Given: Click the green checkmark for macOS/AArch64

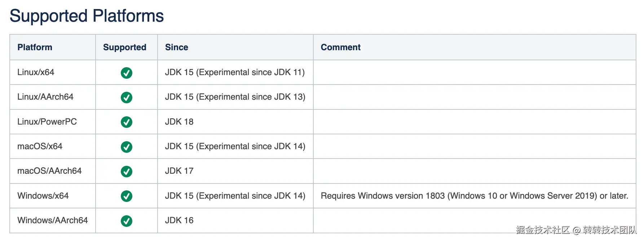Looking at the screenshot, I should 127,172.
